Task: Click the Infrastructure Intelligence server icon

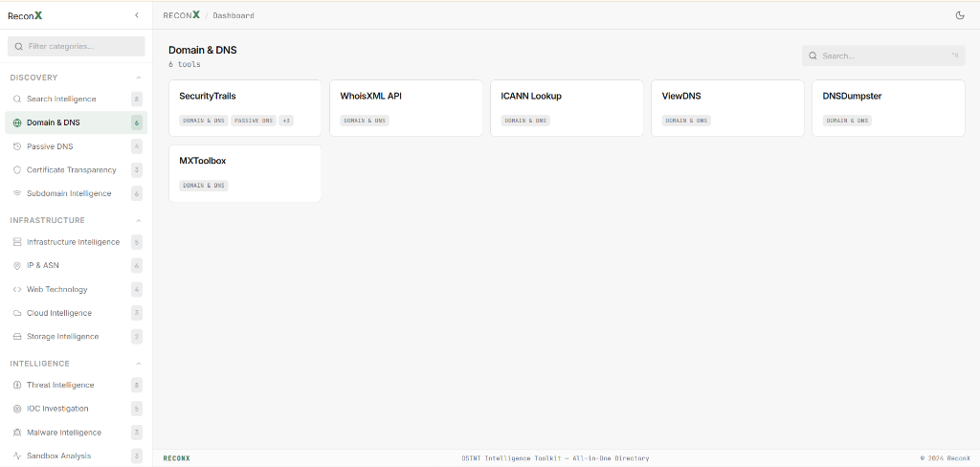Action: click(17, 242)
